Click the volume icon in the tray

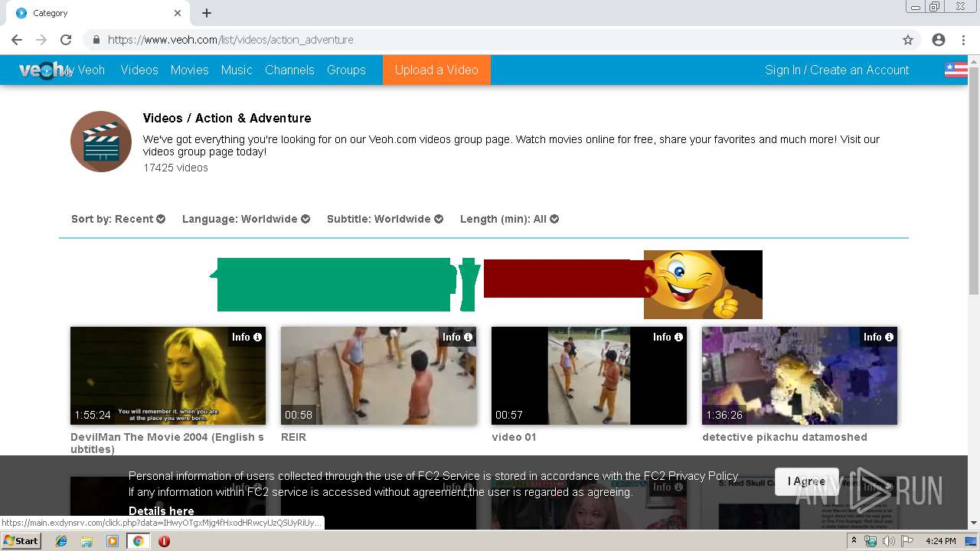coord(888,541)
